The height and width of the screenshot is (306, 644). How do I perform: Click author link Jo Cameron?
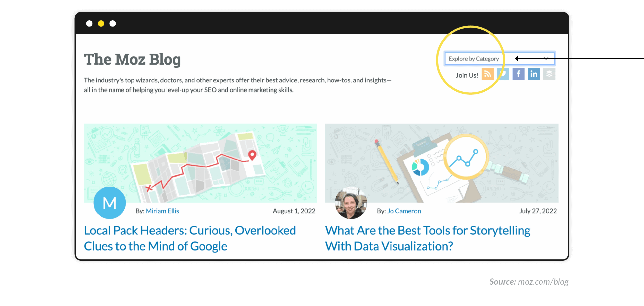coord(404,211)
